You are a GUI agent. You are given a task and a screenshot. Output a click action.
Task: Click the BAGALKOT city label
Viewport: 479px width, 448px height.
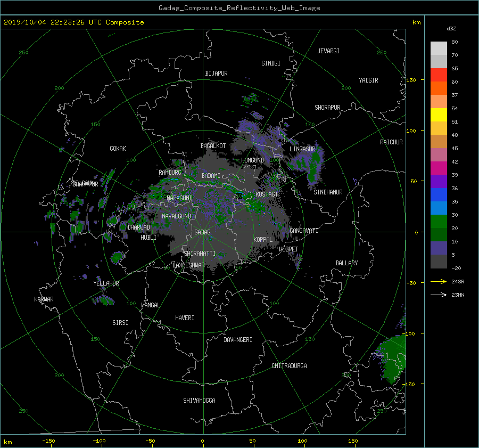click(213, 146)
